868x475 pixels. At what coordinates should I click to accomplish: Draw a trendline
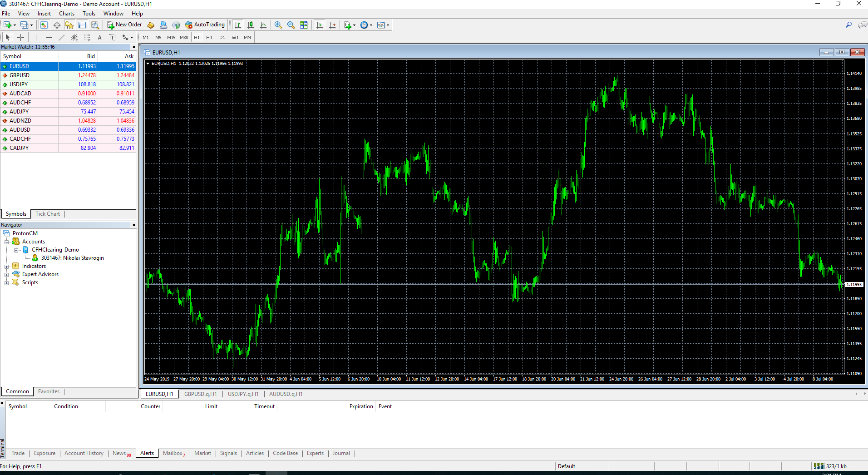tap(61, 37)
